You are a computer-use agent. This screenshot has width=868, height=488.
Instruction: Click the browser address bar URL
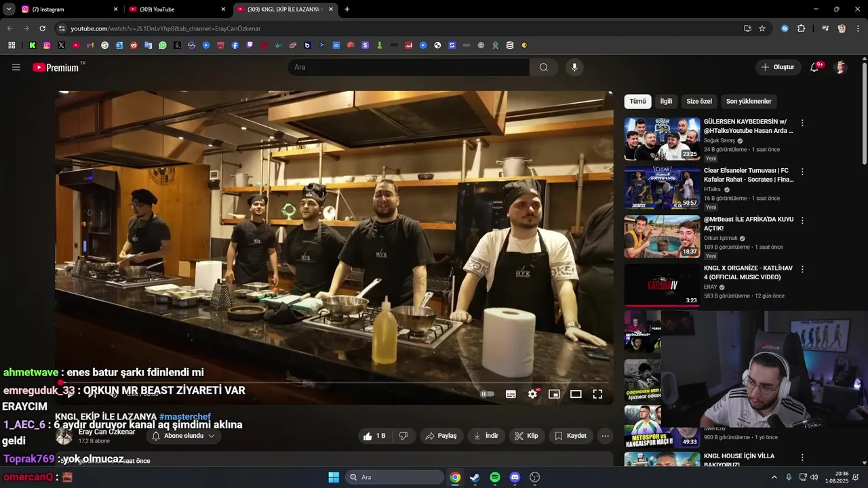pos(165,28)
